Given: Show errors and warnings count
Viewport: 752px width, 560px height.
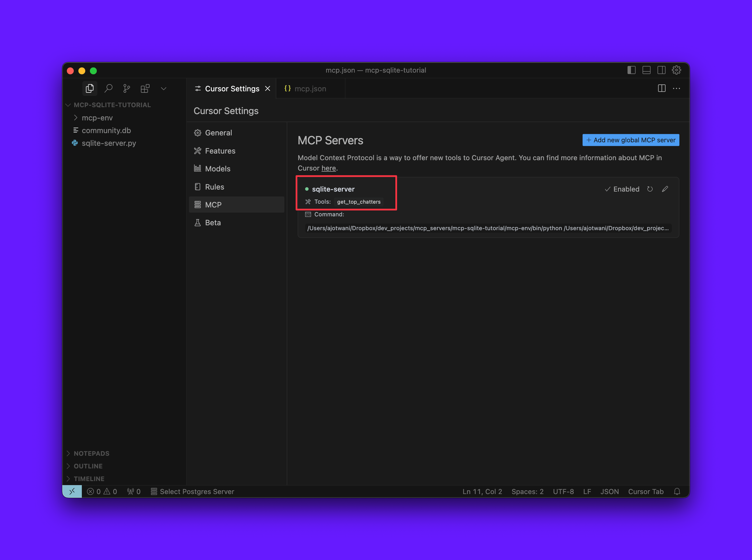Looking at the screenshot, I should point(102,491).
